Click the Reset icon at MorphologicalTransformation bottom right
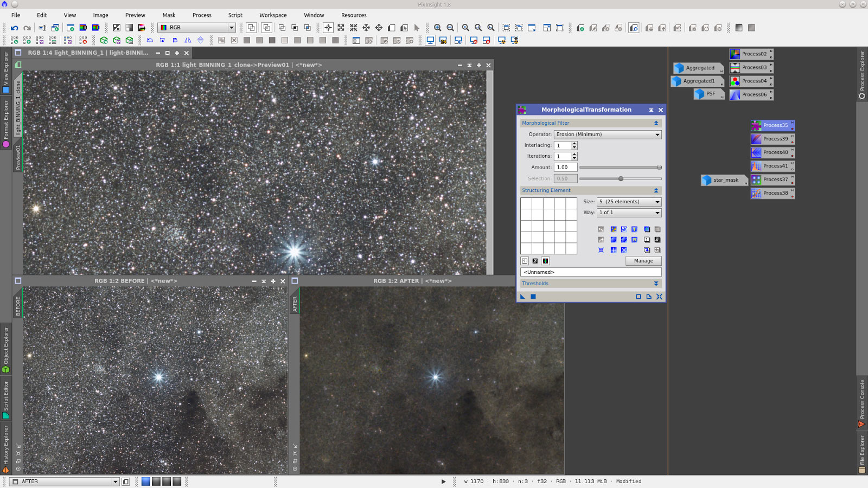This screenshot has height=488, width=868. pyautogui.click(x=659, y=297)
